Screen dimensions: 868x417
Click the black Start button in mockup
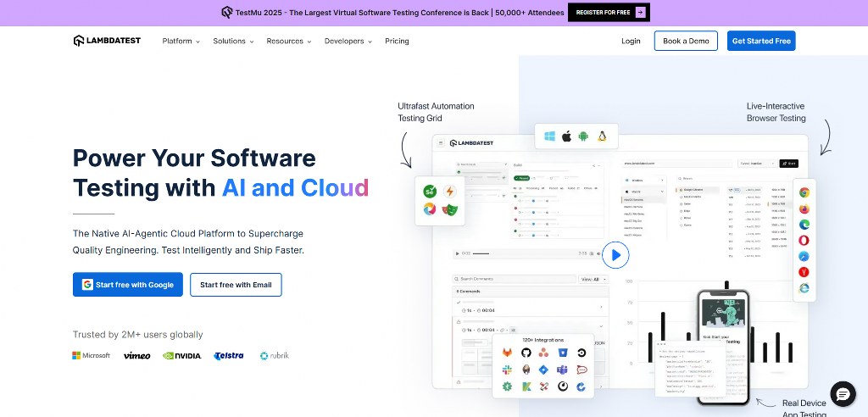point(789,164)
